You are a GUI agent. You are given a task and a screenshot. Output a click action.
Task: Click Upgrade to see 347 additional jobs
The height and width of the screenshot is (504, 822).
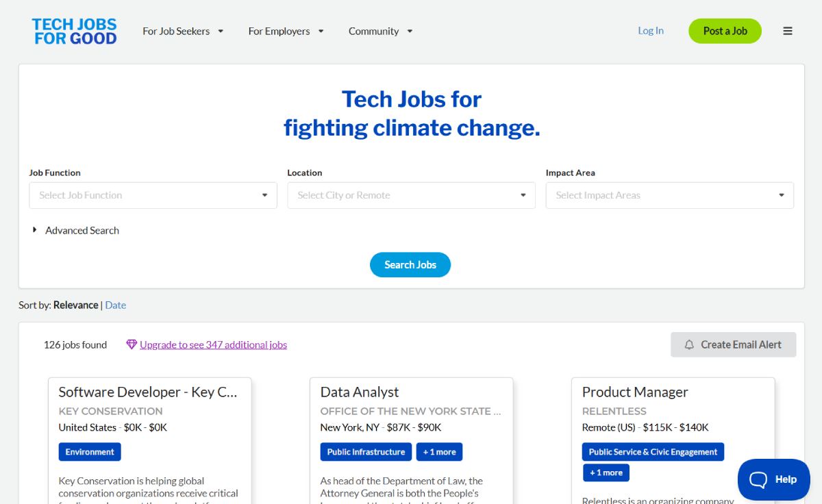pyautogui.click(x=213, y=344)
